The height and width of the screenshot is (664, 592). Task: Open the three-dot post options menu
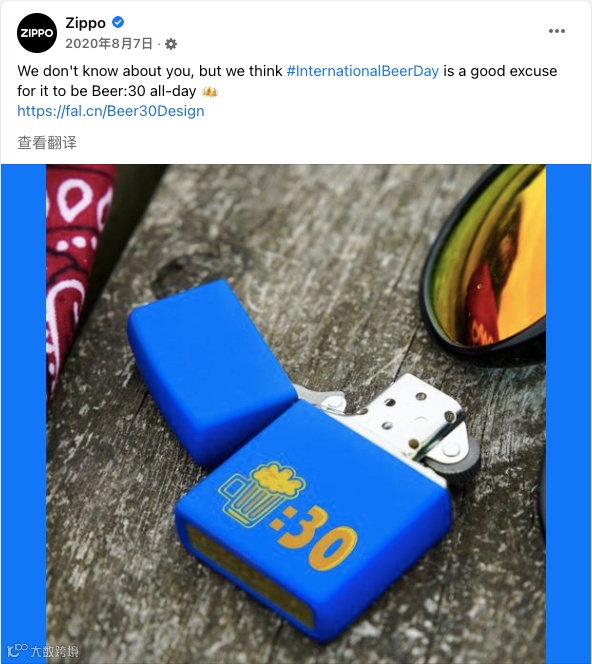[x=556, y=31]
